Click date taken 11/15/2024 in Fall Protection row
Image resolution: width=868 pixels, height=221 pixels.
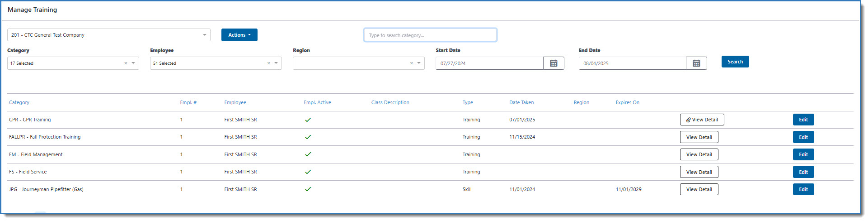(522, 137)
